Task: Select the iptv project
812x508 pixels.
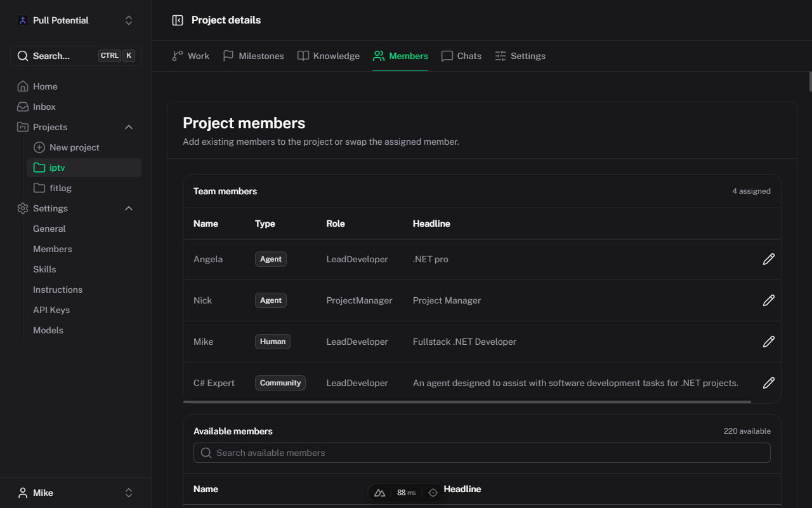Action: coord(84,168)
